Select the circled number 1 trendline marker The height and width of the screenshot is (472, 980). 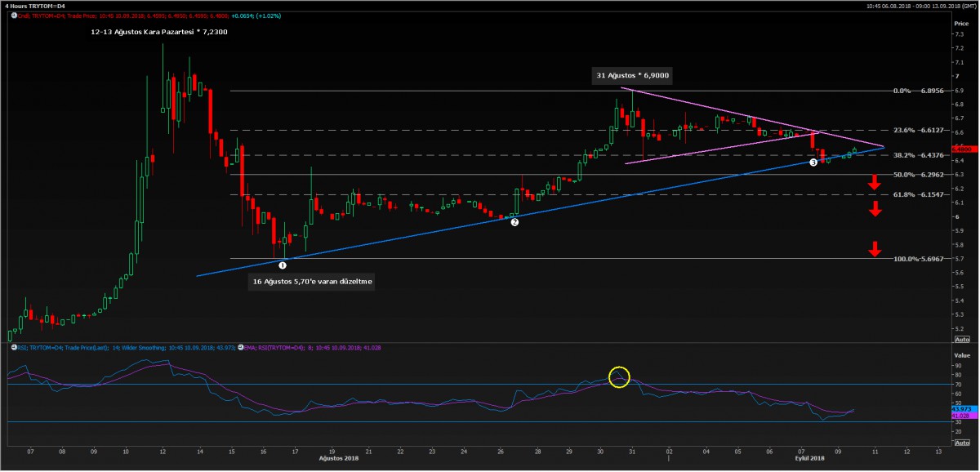pyautogui.click(x=283, y=265)
